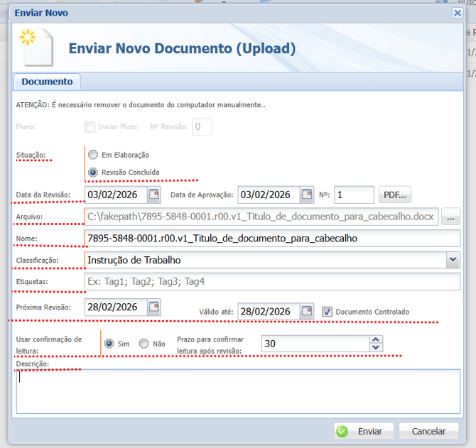Toggle the Documento Controlado checkbox

pyautogui.click(x=327, y=311)
